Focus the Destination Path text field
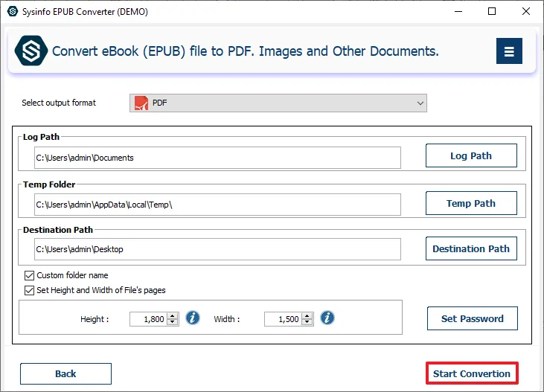Image resolution: width=544 pixels, height=392 pixels. click(x=217, y=249)
